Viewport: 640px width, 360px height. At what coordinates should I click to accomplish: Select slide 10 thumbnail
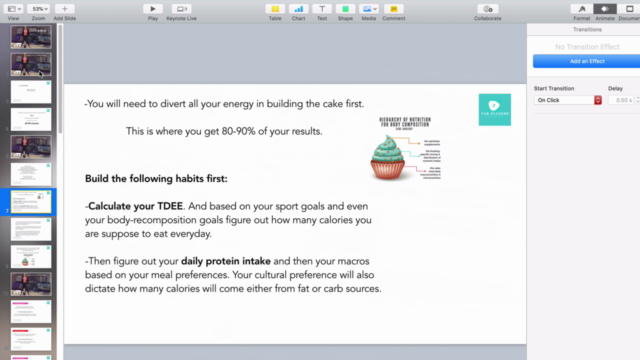coord(31,284)
